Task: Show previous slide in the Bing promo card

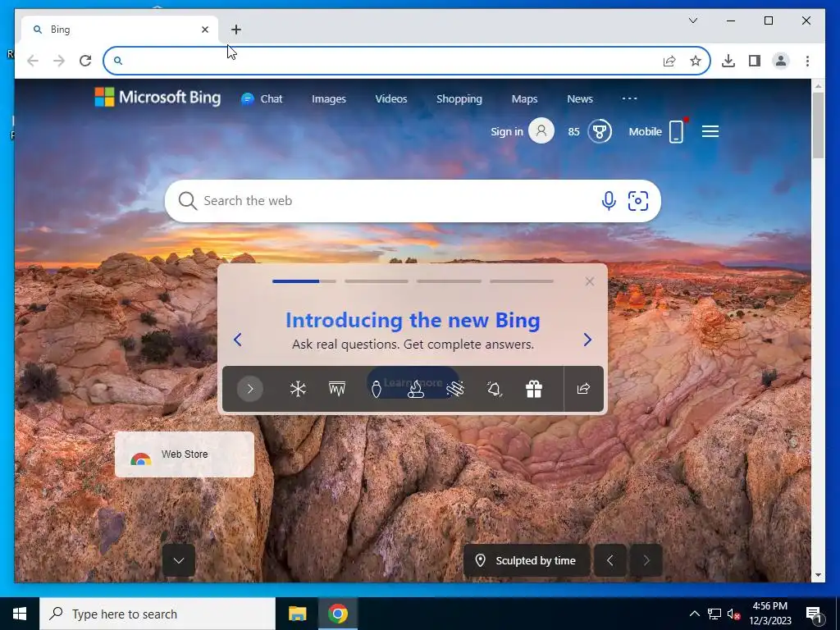Action: [x=237, y=340]
